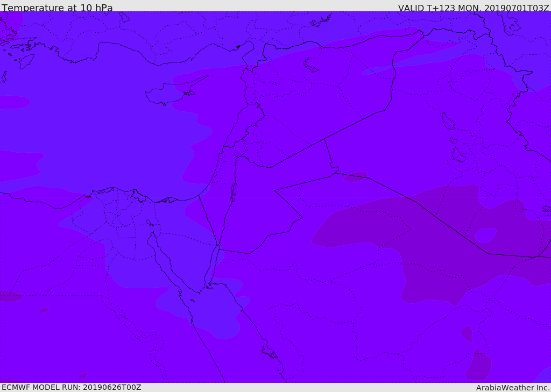551x392 pixels.
Task: Click the 'VALID T+123 MON. 20190701T03Z' label
Action: tap(474, 8)
